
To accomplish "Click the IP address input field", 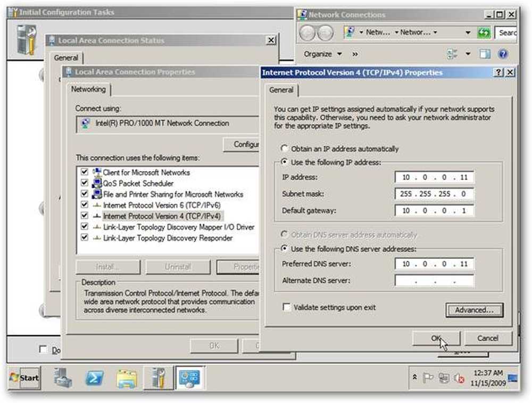I will coord(434,177).
